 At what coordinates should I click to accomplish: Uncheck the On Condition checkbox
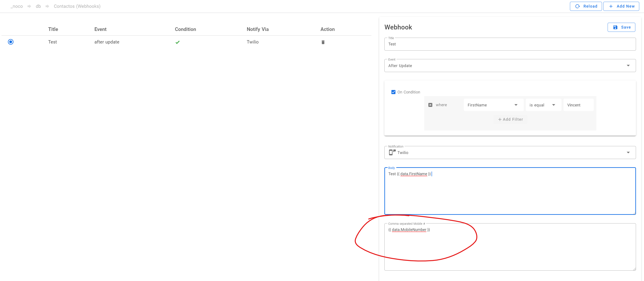click(393, 92)
